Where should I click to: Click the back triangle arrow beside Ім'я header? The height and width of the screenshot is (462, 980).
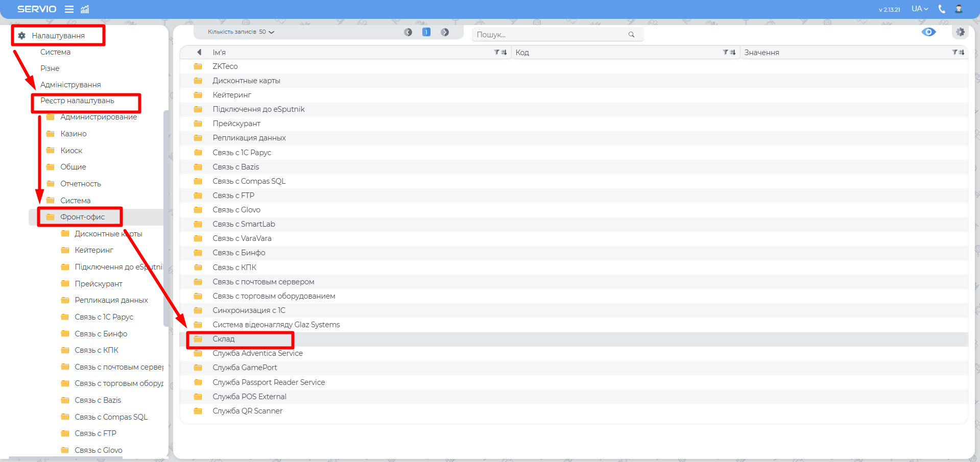pyautogui.click(x=199, y=52)
